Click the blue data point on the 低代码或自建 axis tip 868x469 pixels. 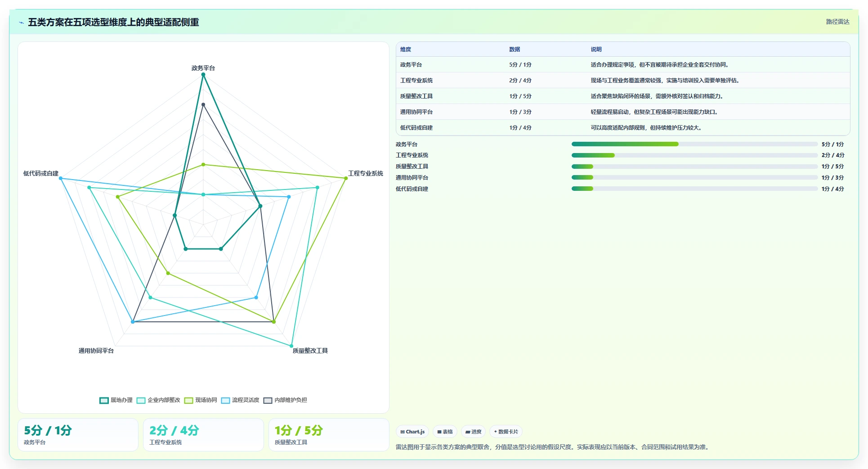(61, 178)
